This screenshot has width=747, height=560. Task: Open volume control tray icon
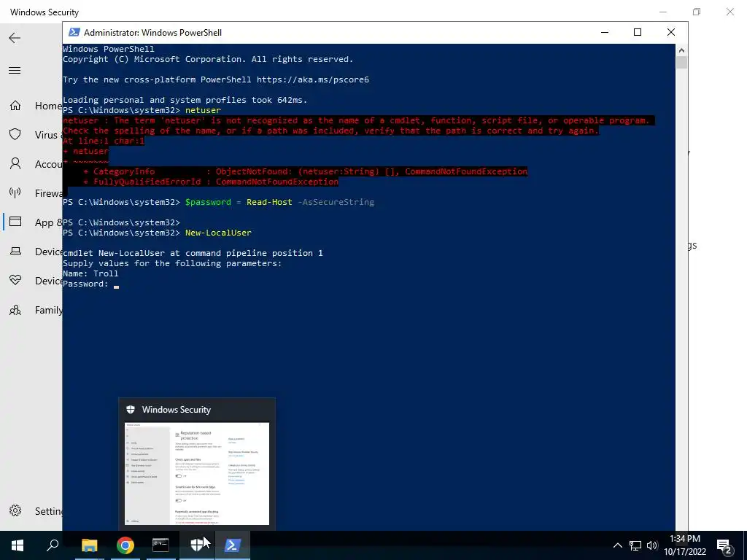click(652, 545)
